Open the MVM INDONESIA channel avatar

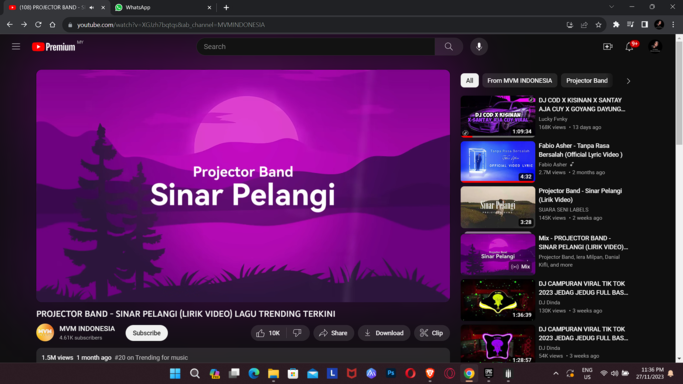pyautogui.click(x=45, y=333)
